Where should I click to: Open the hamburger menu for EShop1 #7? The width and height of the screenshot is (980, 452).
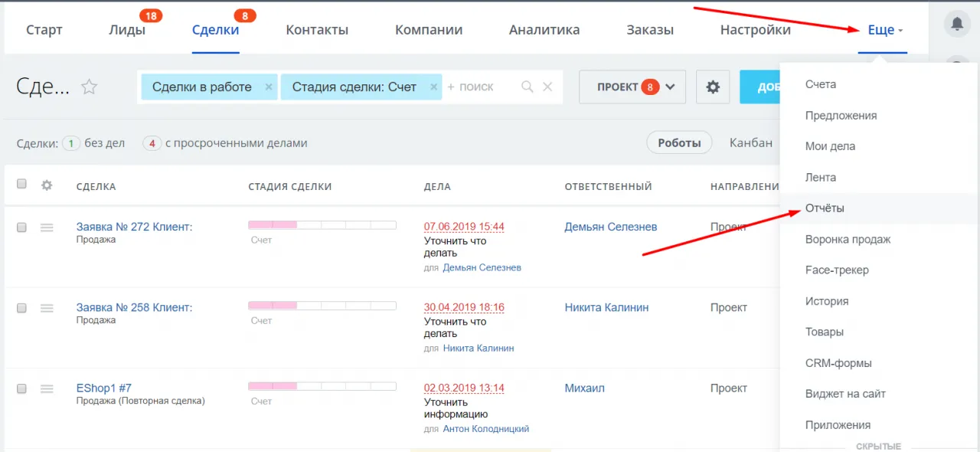(x=46, y=388)
